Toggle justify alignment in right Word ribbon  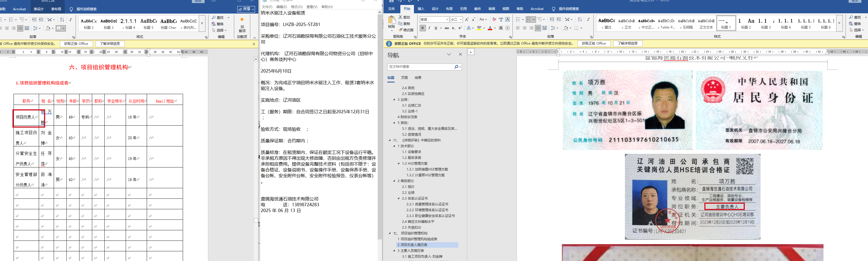(x=538, y=28)
